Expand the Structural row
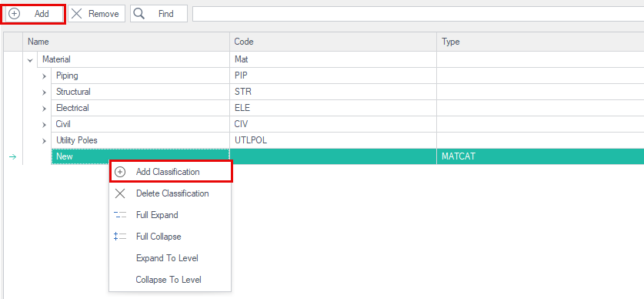The height and width of the screenshot is (299, 644). click(x=45, y=92)
